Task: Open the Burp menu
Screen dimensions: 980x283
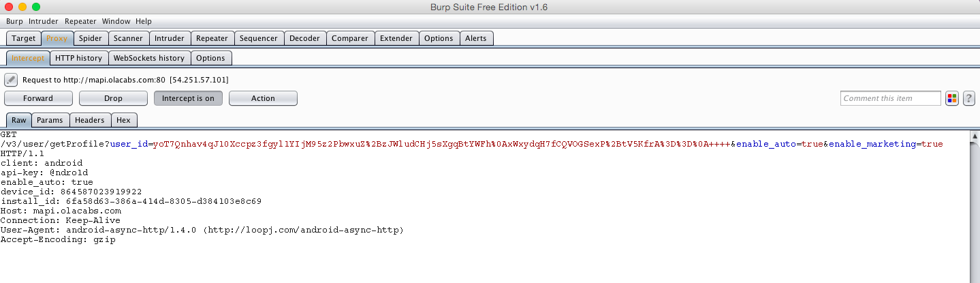Action: point(14,21)
